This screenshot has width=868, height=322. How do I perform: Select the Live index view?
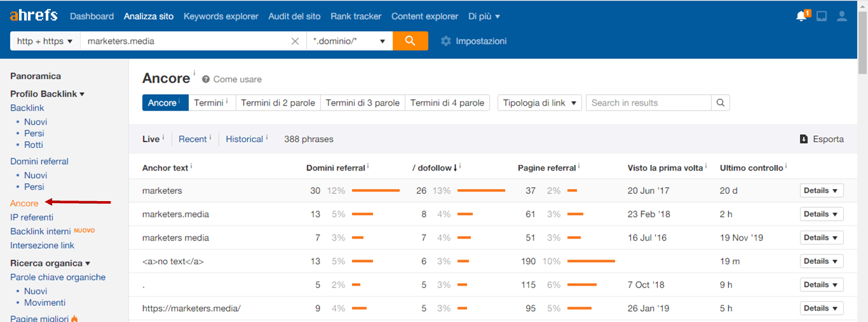point(151,139)
